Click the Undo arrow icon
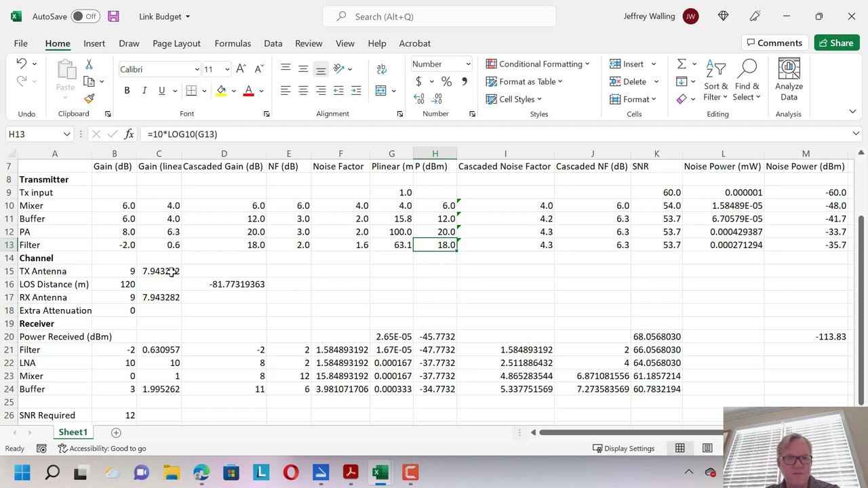Viewport: 868px width, 488px height. tap(21, 64)
